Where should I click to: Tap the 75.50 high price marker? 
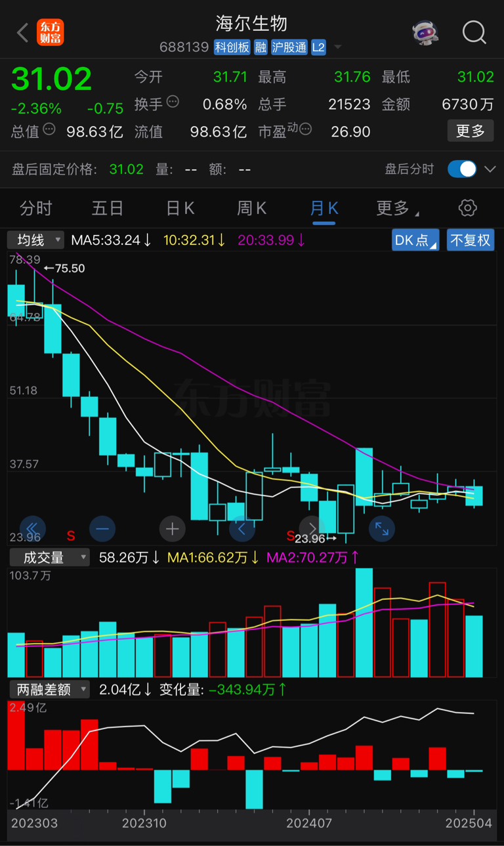click(64, 268)
